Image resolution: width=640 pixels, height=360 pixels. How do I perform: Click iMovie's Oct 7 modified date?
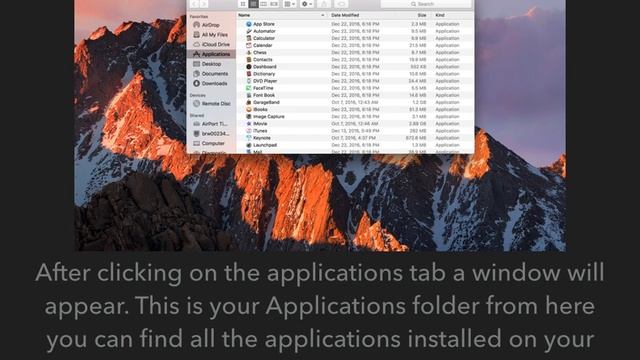point(355,123)
